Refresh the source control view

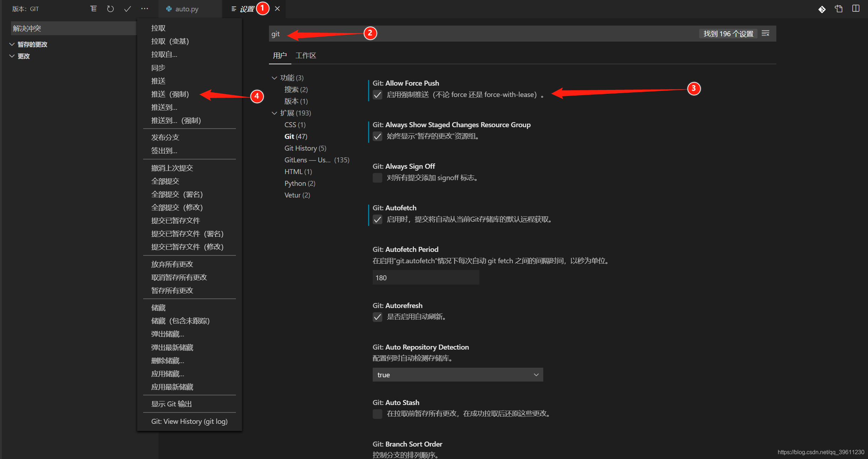point(110,9)
